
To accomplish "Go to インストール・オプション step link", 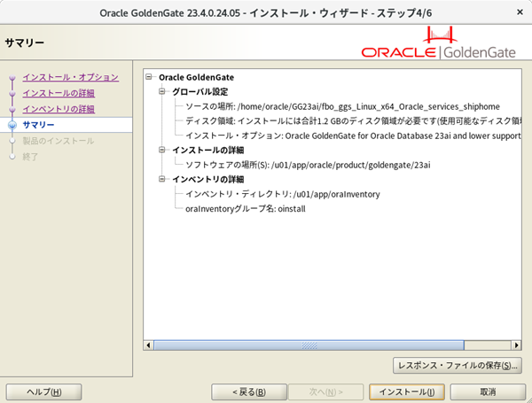I will (x=71, y=77).
